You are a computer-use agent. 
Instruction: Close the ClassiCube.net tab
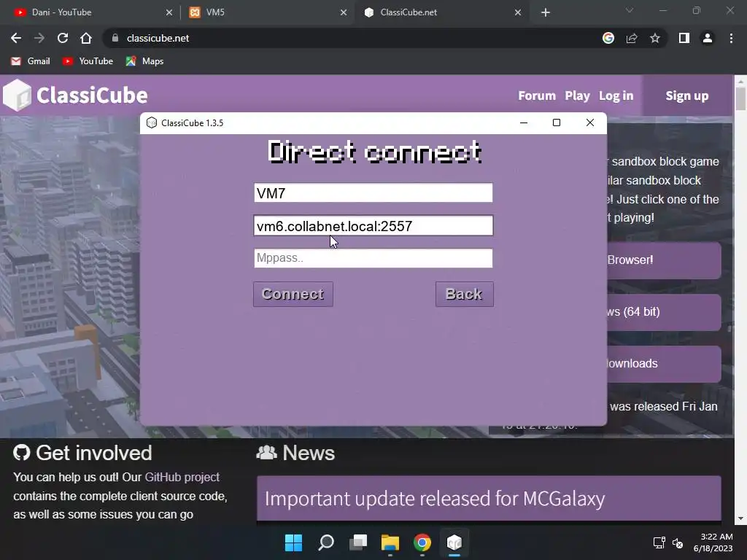(518, 12)
